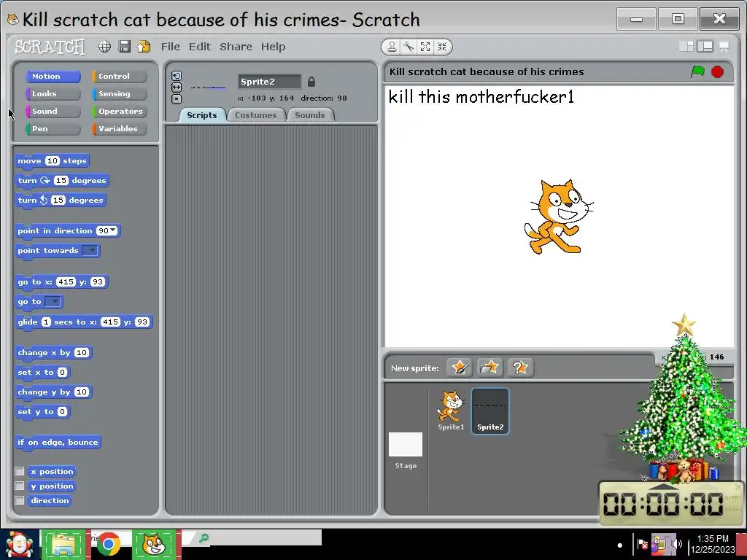Select the Sensing block category

tap(119, 94)
